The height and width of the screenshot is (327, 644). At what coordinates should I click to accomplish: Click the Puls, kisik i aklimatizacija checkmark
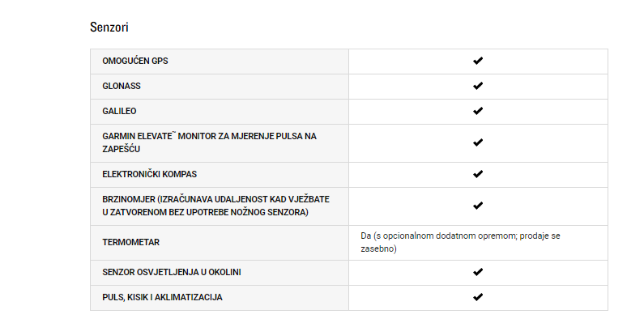[x=478, y=297]
